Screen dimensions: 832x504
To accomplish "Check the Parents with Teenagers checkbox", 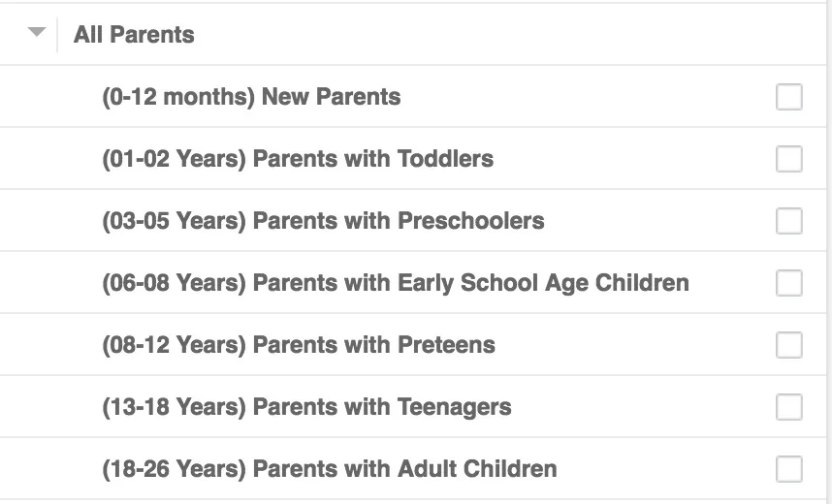I will point(789,407).
